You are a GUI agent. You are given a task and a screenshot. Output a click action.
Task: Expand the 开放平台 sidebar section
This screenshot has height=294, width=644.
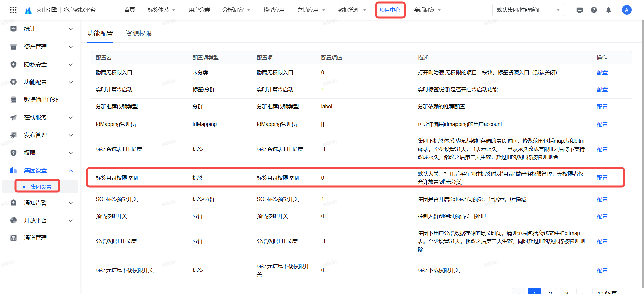point(71,221)
